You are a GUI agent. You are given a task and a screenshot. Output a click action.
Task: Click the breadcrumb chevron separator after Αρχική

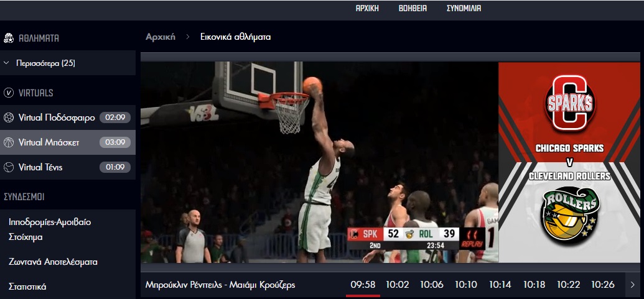pyautogui.click(x=187, y=37)
